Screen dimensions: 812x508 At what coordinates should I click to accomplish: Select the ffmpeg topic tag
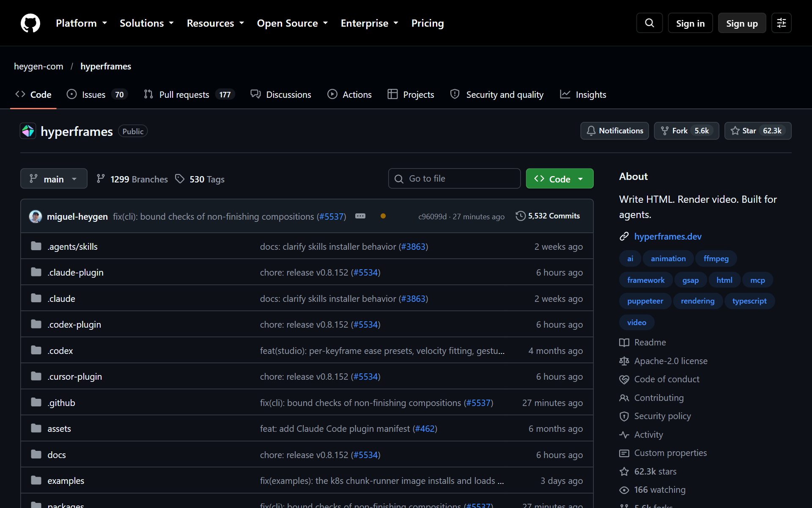[x=716, y=259]
